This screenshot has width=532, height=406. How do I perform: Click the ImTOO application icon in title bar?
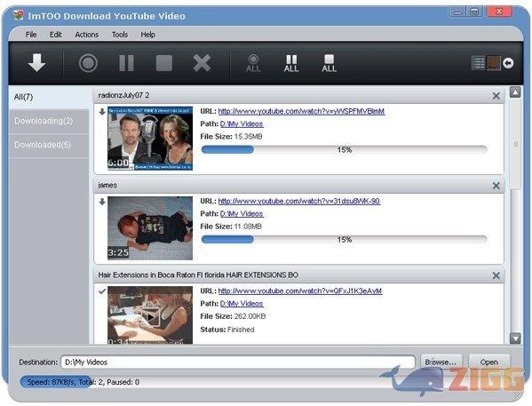pos(19,15)
